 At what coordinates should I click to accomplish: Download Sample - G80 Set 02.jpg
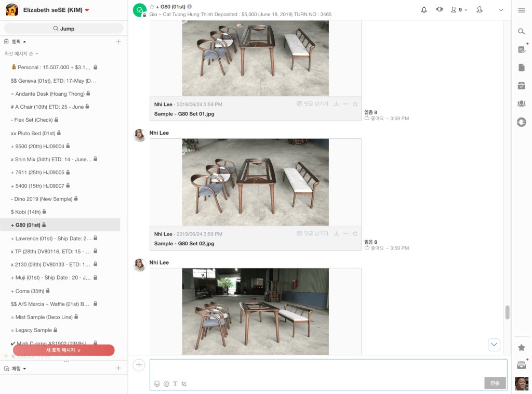(336, 234)
